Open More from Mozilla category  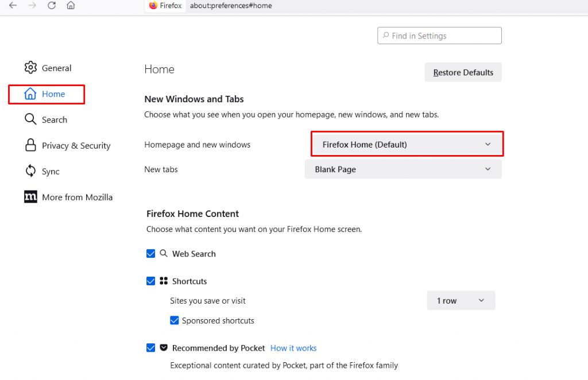68,197
